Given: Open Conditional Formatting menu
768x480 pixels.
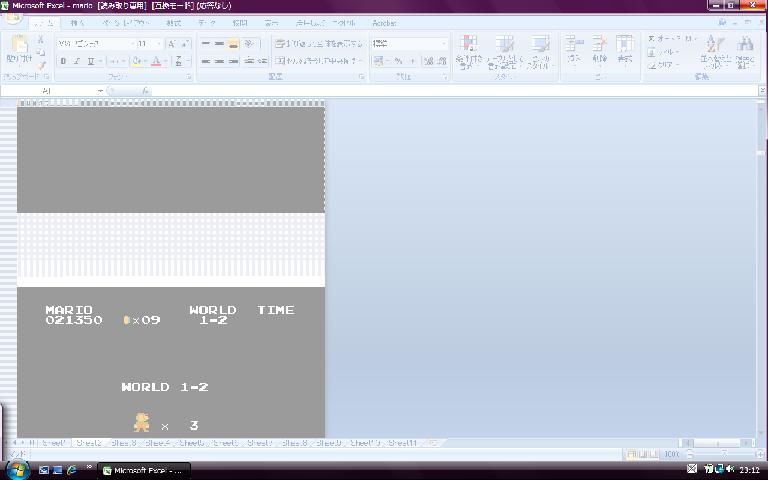Looking at the screenshot, I should [x=469, y=52].
